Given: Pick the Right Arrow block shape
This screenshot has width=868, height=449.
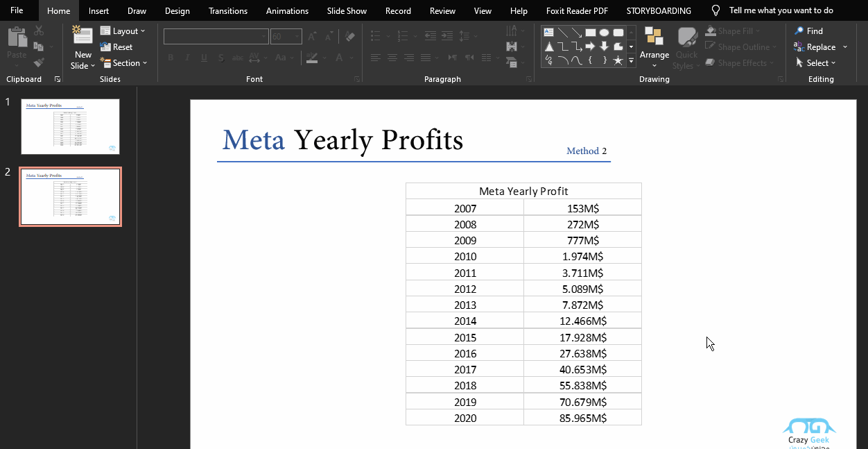Looking at the screenshot, I should [590, 46].
